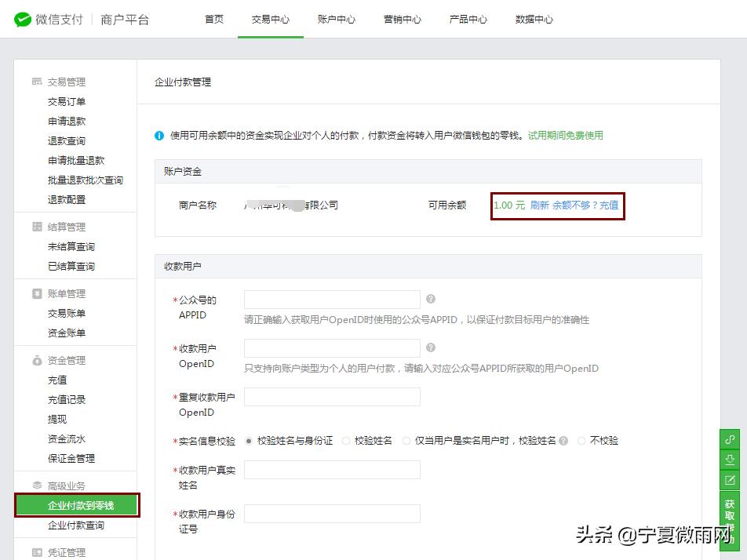Click the 刷新 link to refresh balance

click(x=541, y=205)
